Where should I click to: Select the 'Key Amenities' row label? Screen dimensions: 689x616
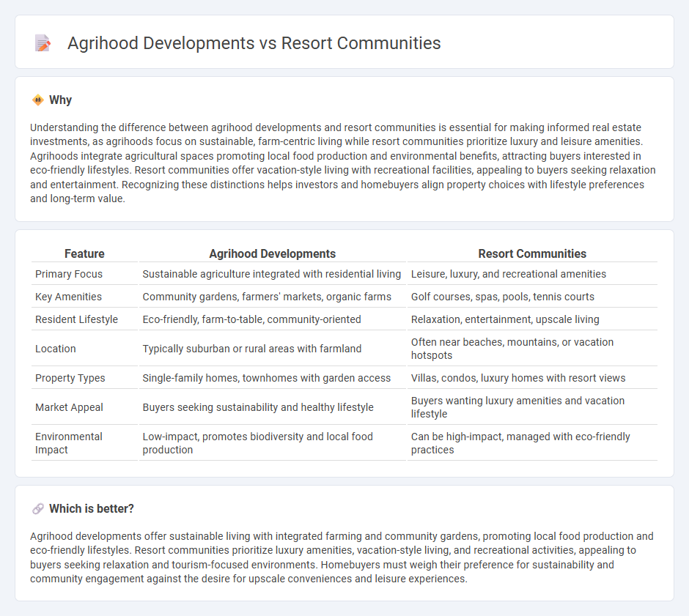[68, 297]
